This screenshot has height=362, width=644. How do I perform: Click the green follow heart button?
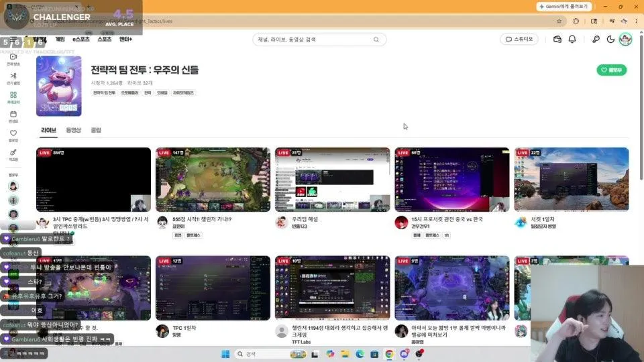(x=612, y=70)
